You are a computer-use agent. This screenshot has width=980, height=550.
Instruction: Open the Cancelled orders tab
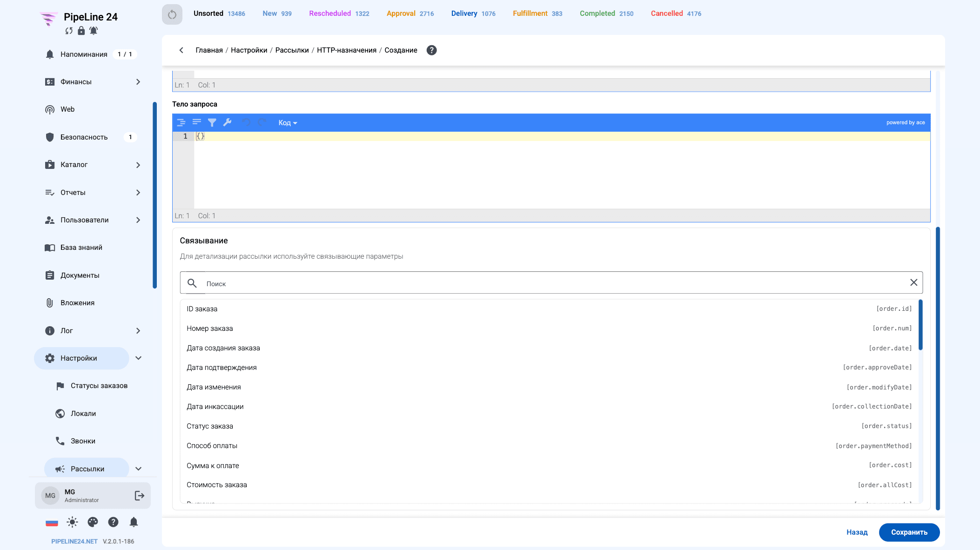click(676, 13)
